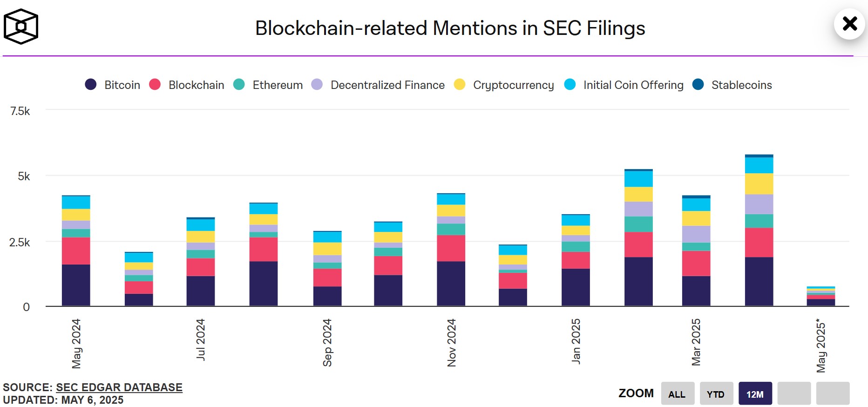
Task: Click the Stablecoins legend color marker
Action: [698, 85]
